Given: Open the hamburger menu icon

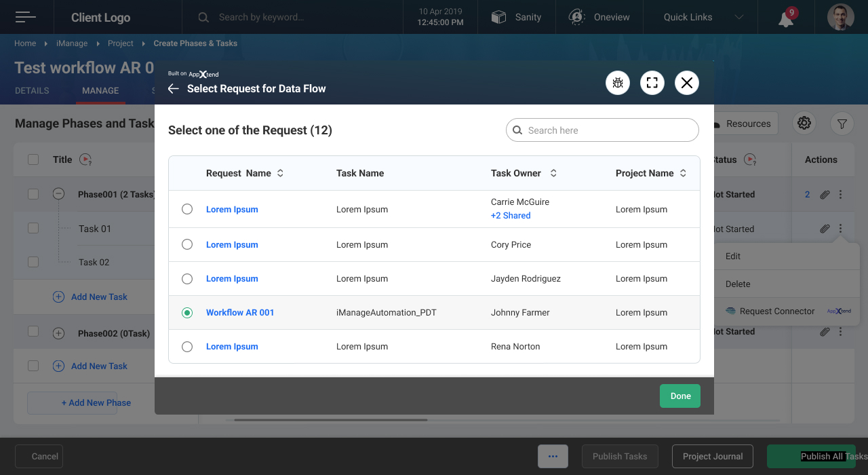Looking at the screenshot, I should 26,17.
